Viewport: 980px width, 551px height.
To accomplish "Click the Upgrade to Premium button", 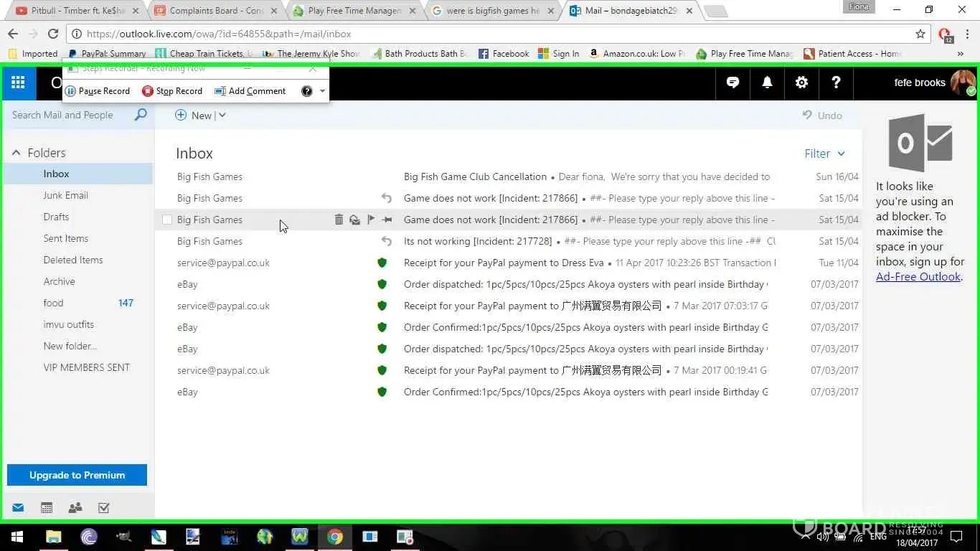I will [x=77, y=475].
